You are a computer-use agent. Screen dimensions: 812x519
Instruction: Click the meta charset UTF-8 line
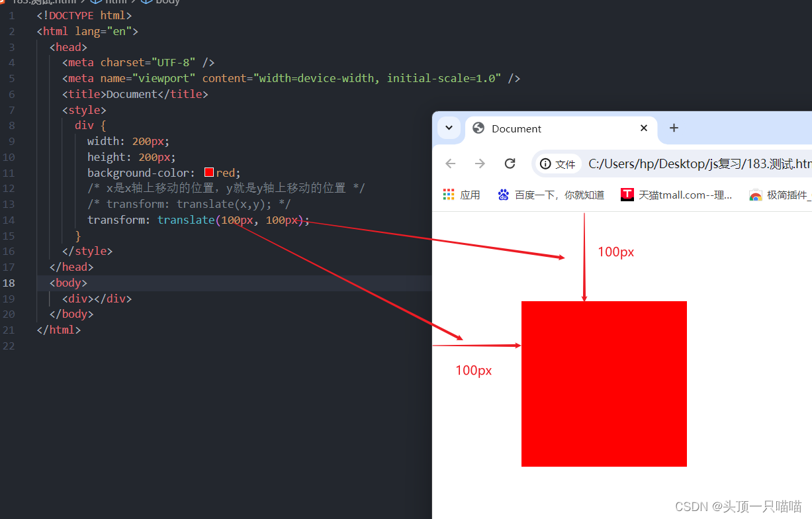coord(138,62)
